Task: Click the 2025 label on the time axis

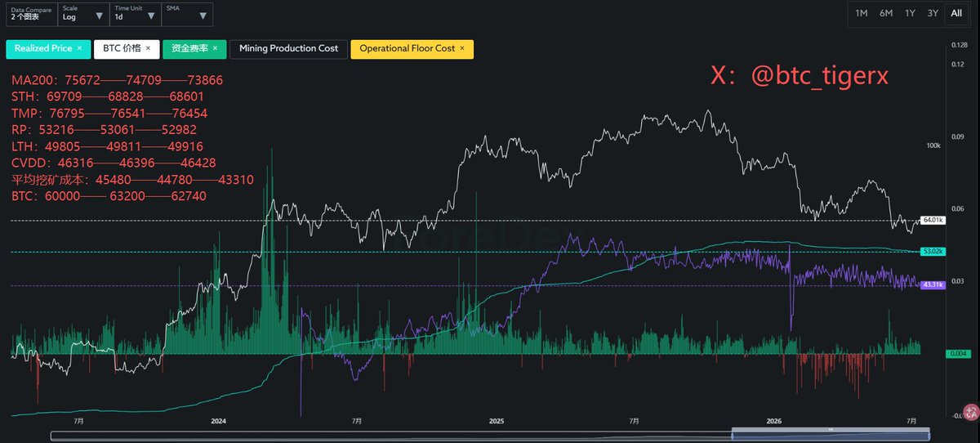Action: point(497,420)
